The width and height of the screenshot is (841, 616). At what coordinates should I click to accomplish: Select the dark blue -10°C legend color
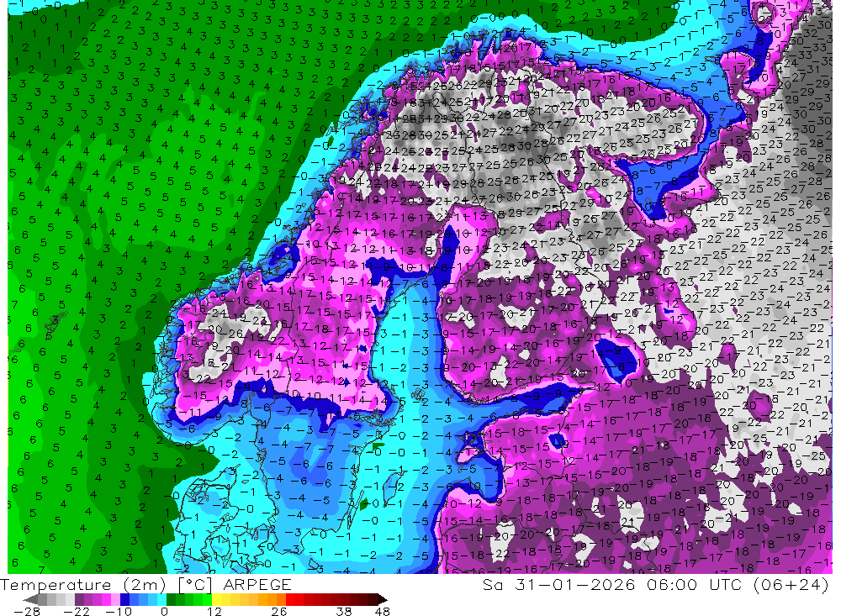[x=124, y=599]
